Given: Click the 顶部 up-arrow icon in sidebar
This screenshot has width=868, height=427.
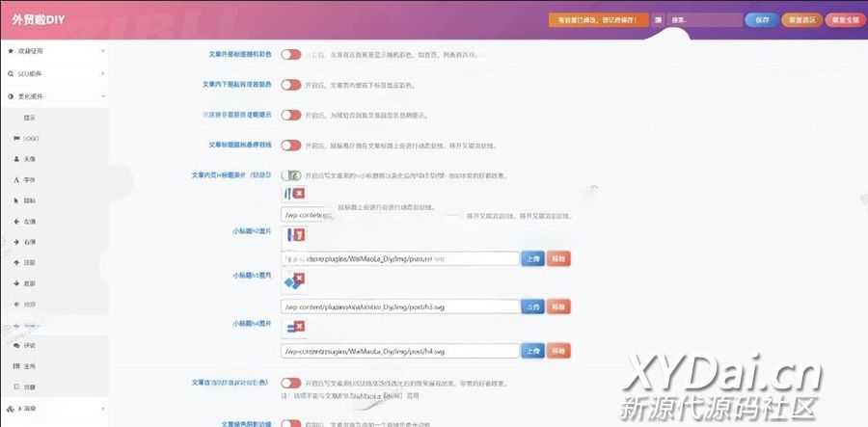Looking at the screenshot, I should pos(16,262).
